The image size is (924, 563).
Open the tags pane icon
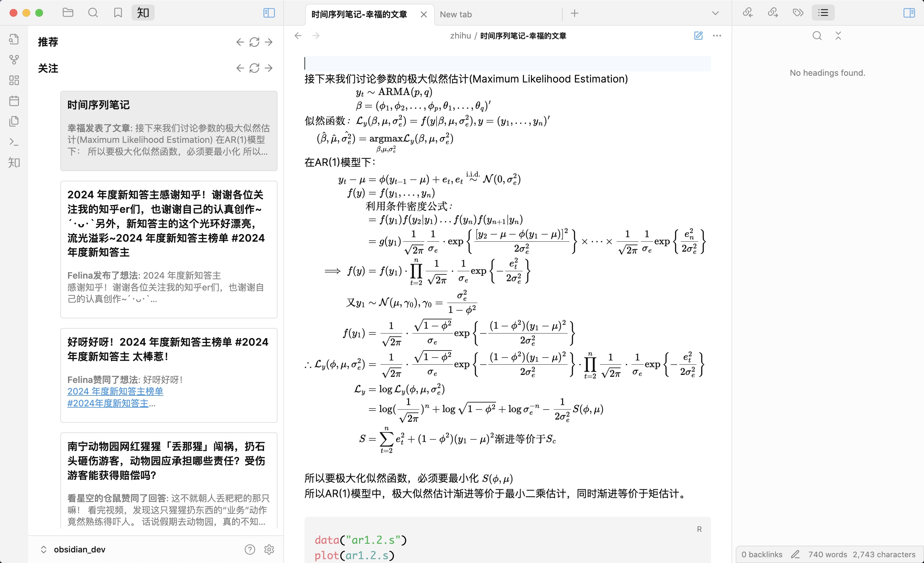[x=798, y=13]
